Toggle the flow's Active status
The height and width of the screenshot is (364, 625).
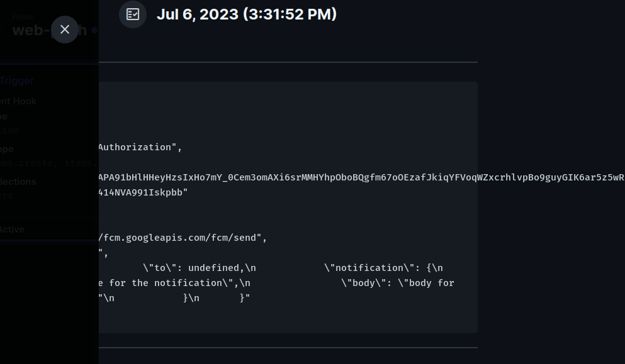click(12, 229)
